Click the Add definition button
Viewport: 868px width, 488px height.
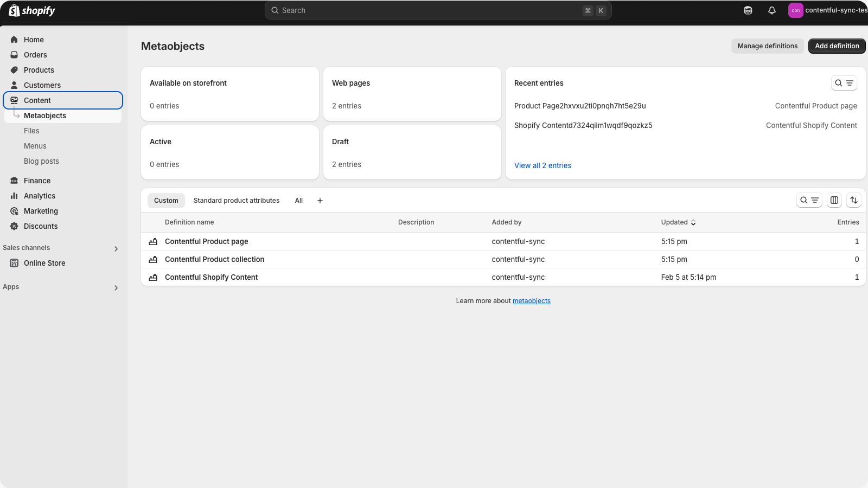[x=837, y=46]
